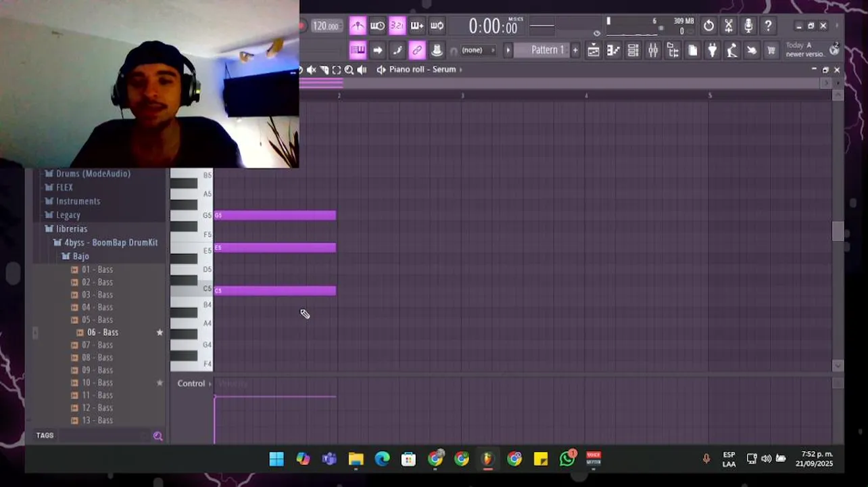The width and height of the screenshot is (868, 487).
Task: Click the newer version notification globe
Action: point(834,49)
